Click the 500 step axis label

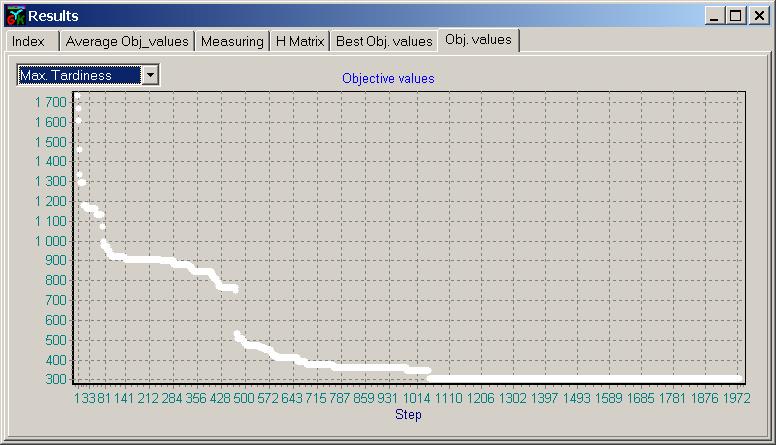click(244, 398)
